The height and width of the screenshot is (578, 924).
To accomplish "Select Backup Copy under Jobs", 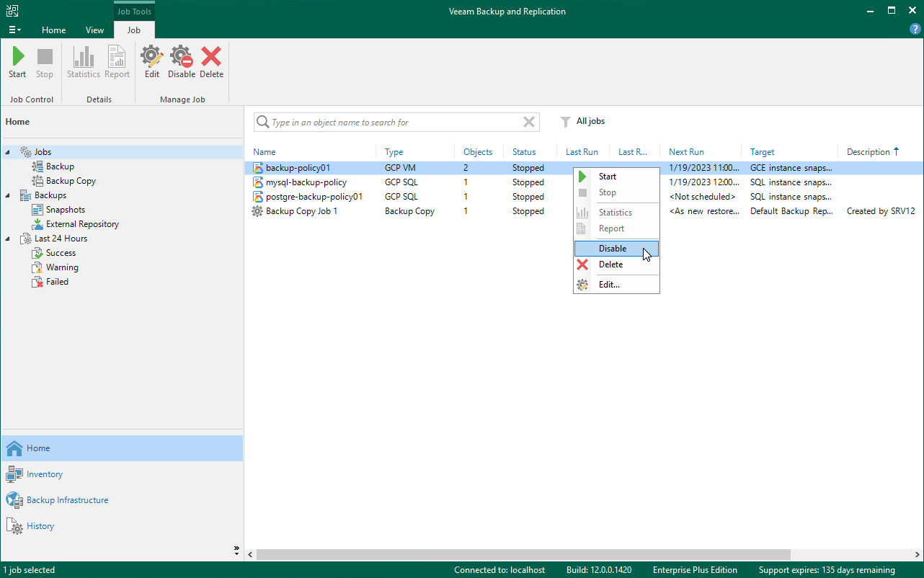I will pos(71,181).
